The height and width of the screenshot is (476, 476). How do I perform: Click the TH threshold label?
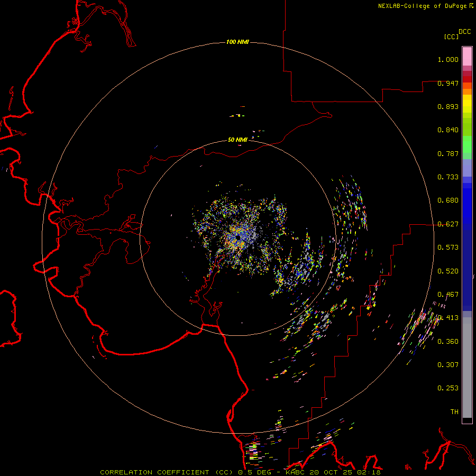(454, 412)
